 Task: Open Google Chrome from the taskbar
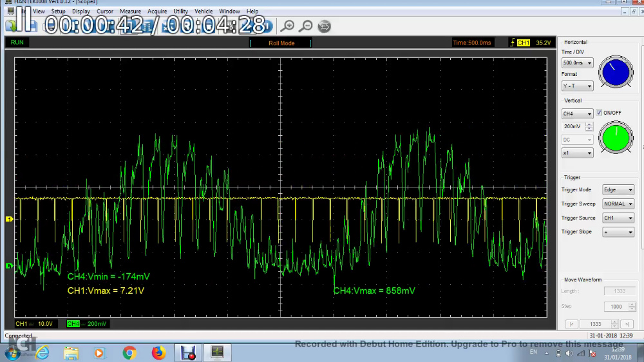click(x=129, y=353)
